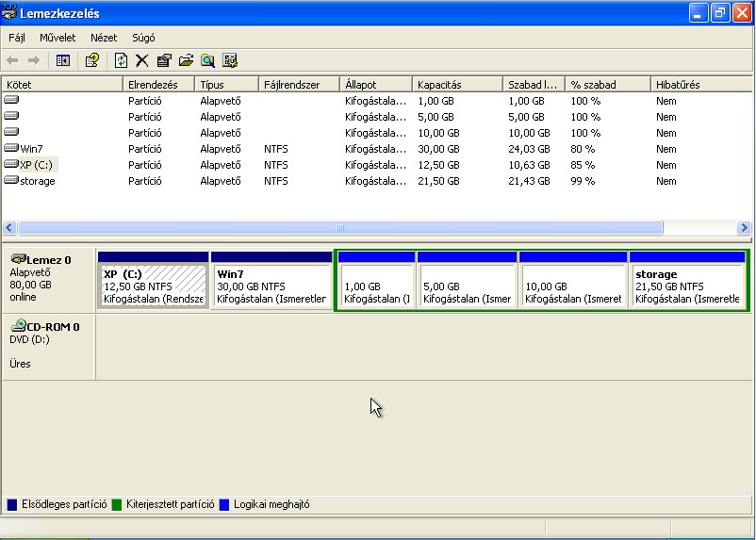The image size is (756, 540).
Task: Select the XP (C:) partition block
Action: coord(154,280)
